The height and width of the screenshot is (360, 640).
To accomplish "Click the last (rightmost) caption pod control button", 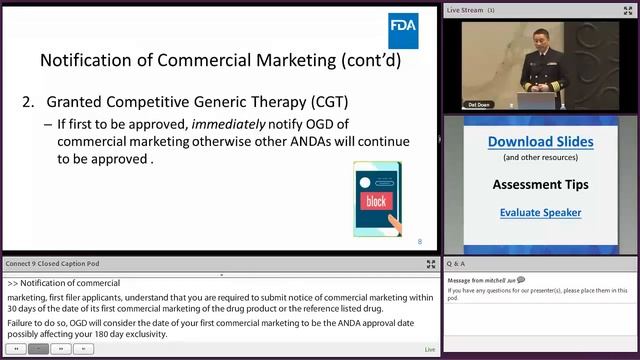I will 83,349.
